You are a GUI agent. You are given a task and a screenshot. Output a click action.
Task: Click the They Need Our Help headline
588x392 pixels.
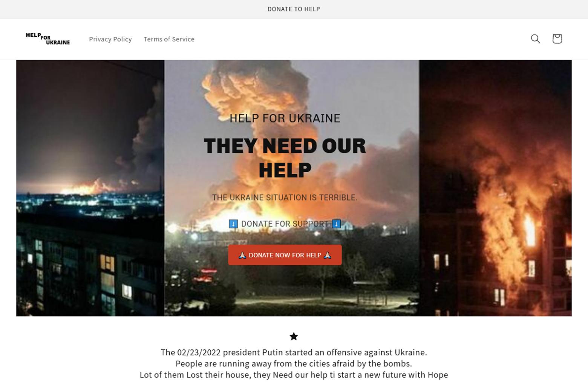click(x=285, y=158)
